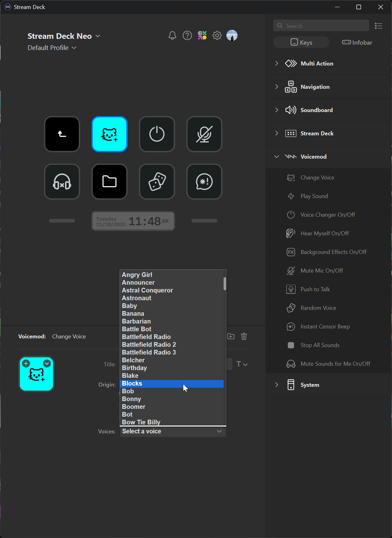Click the Random Voice action

tap(329, 308)
